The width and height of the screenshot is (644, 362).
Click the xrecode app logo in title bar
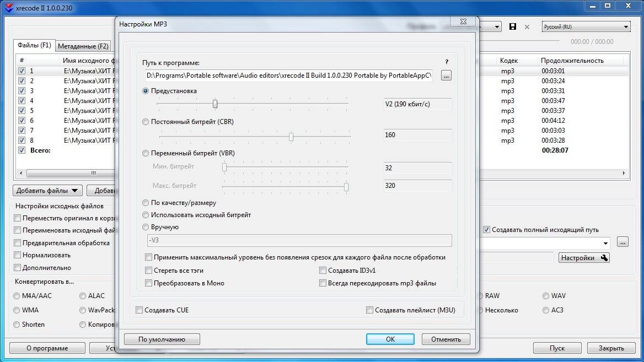[x=9, y=8]
